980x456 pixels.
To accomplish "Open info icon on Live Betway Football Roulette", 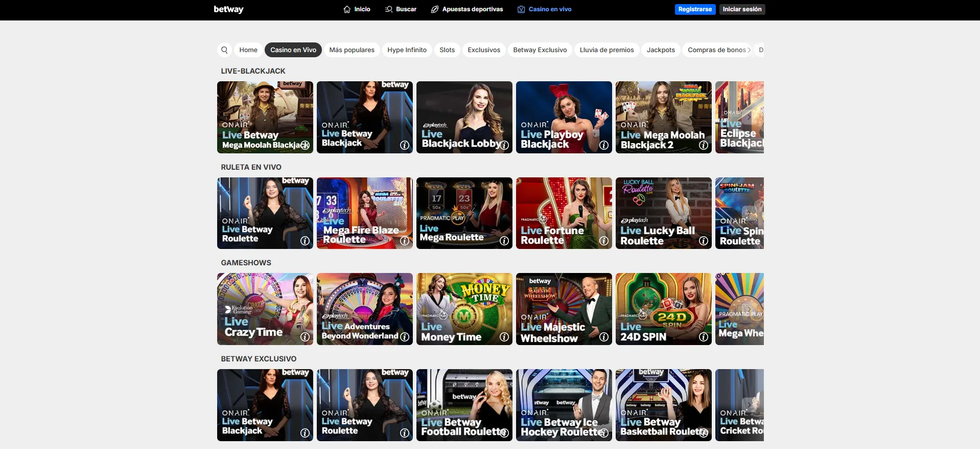I will pos(504,433).
